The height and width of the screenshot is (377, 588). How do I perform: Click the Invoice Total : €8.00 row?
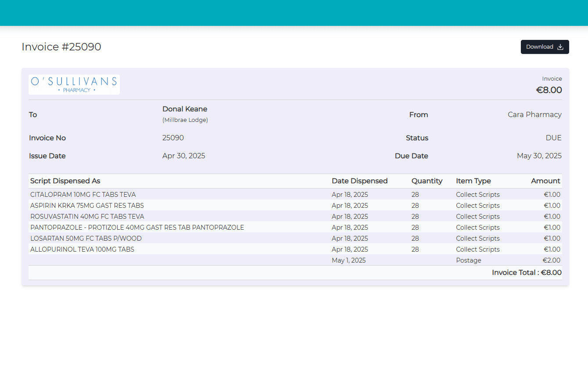526,272
